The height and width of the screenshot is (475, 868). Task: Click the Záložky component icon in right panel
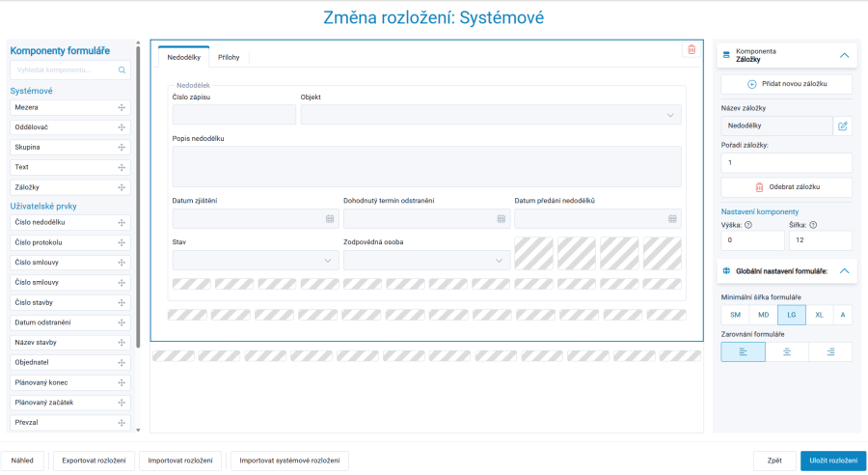pos(726,55)
